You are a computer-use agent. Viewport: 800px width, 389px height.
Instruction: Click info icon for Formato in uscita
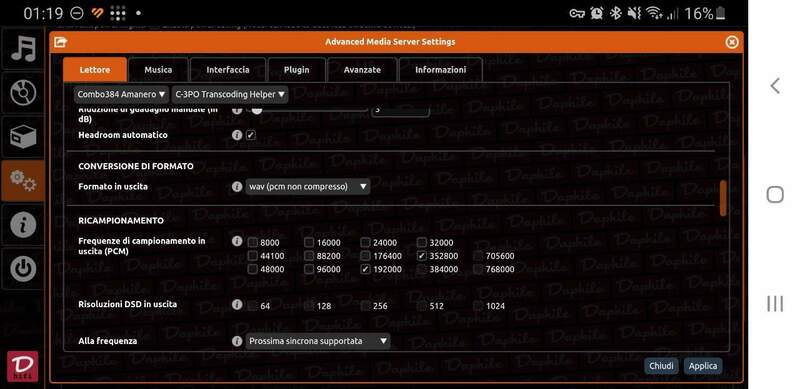(x=237, y=187)
